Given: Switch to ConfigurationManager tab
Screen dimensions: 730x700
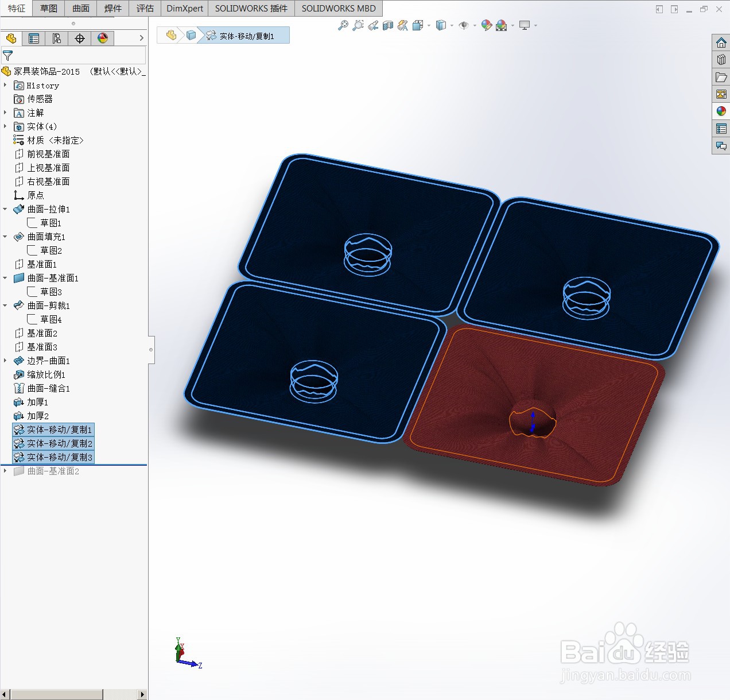Looking at the screenshot, I should [57, 38].
